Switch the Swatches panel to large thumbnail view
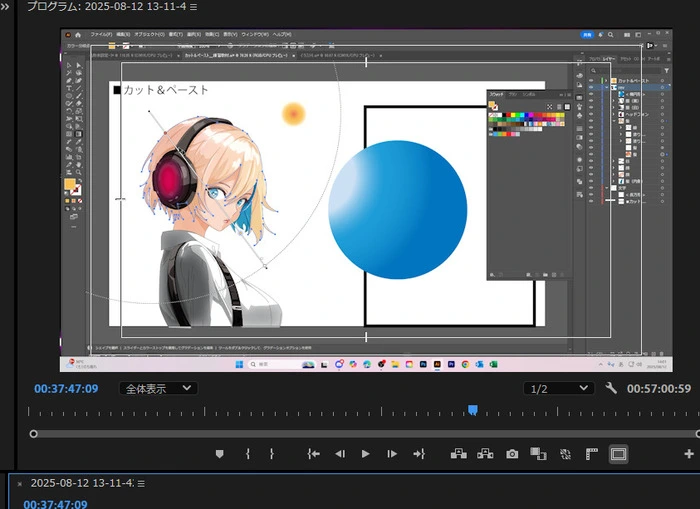Image resolution: width=700 pixels, height=509 pixels. (567, 107)
